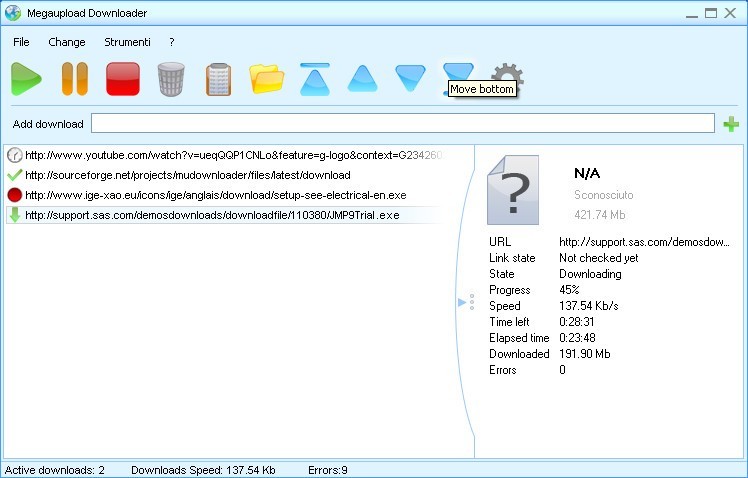Paste links with the clipboard icon
Viewport: 748px width, 478px height.
(x=218, y=79)
